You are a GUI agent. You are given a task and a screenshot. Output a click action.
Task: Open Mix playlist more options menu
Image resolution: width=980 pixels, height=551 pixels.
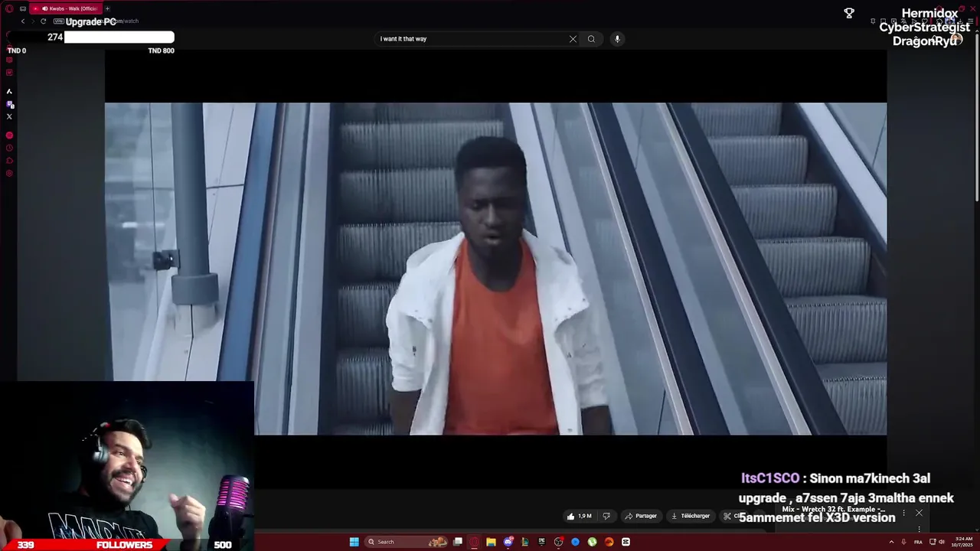[903, 513]
